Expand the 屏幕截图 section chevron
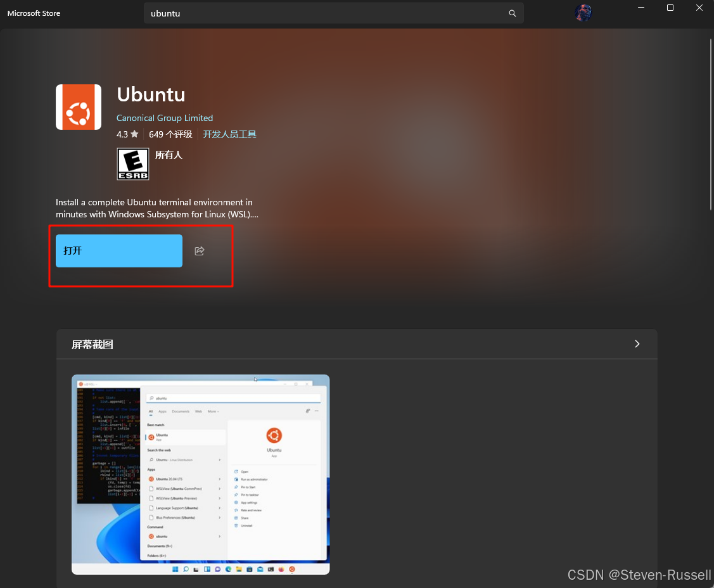The image size is (714, 588). 637,344
